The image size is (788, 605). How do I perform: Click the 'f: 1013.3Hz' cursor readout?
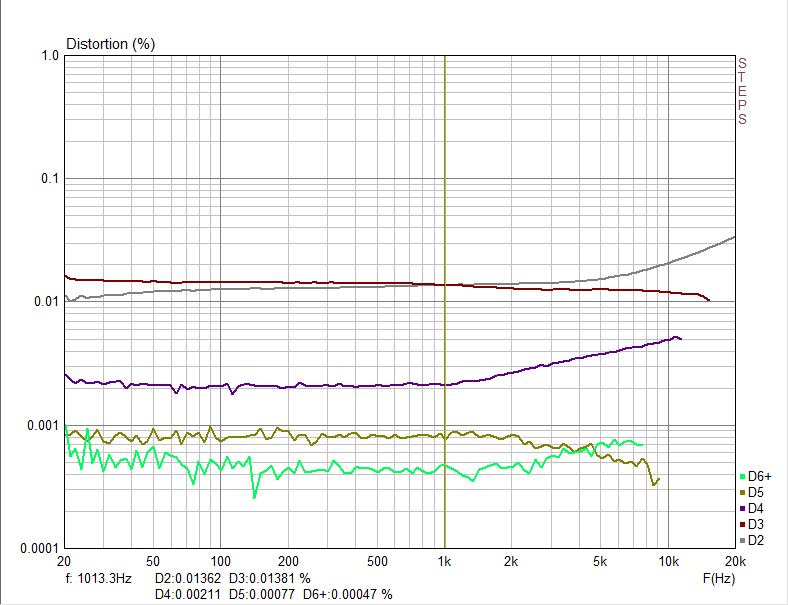[x=98, y=579]
